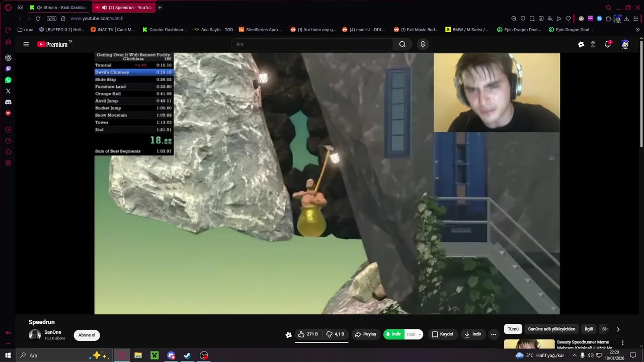Open the Ana Sayfa - TOD bookmark
The width and height of the screenshot is (644, 362).
coord(213,30)
